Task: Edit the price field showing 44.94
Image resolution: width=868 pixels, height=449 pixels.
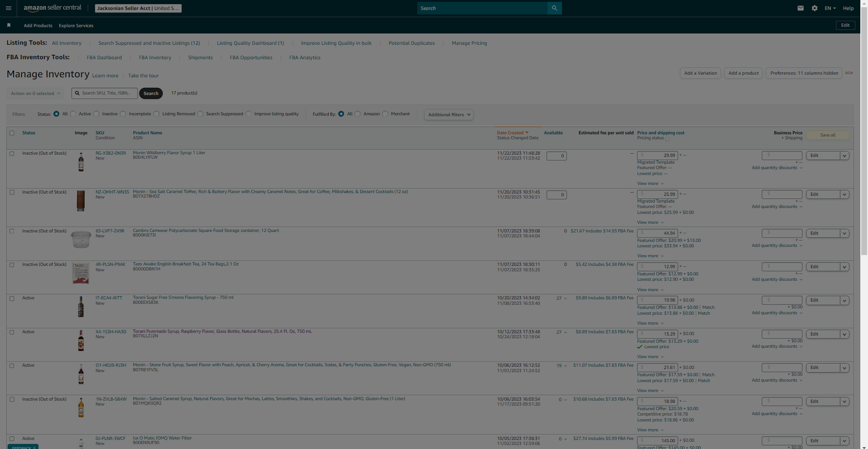Action: (657, 233)
